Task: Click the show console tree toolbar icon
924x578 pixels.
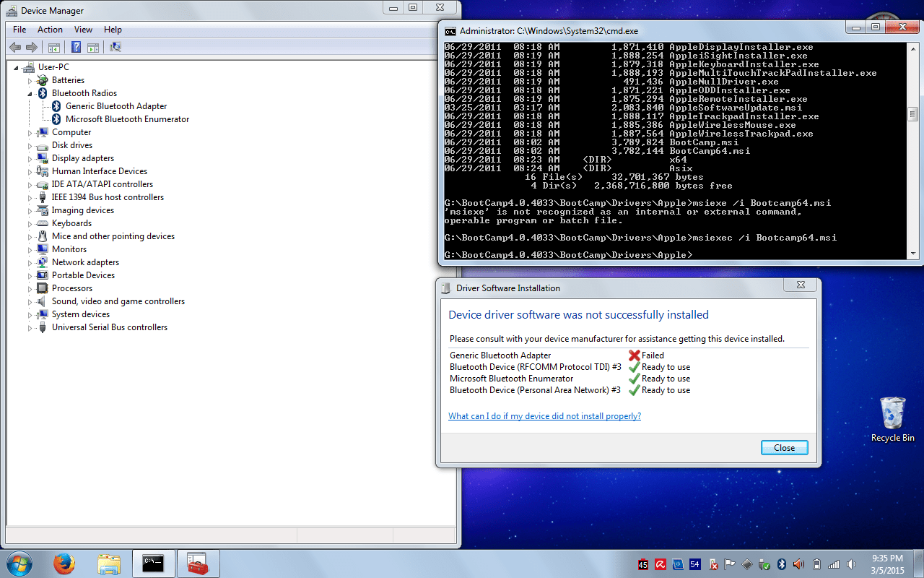Action: [x=54, y=47]
